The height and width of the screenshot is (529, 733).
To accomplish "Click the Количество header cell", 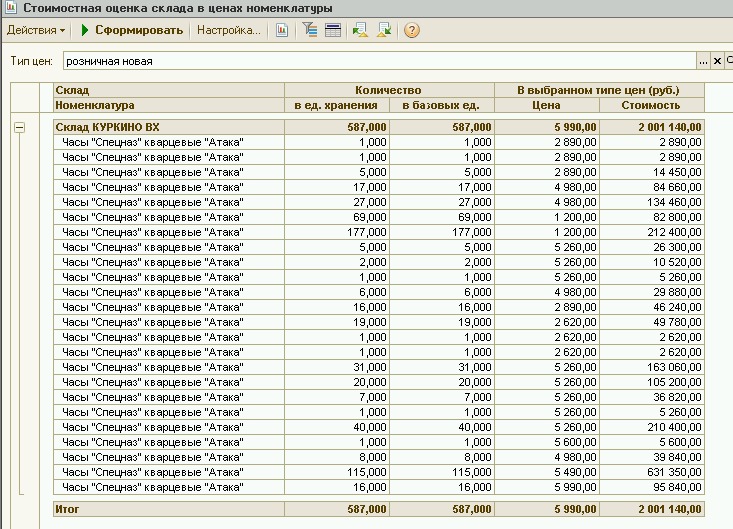I will [x=389, y=90].
